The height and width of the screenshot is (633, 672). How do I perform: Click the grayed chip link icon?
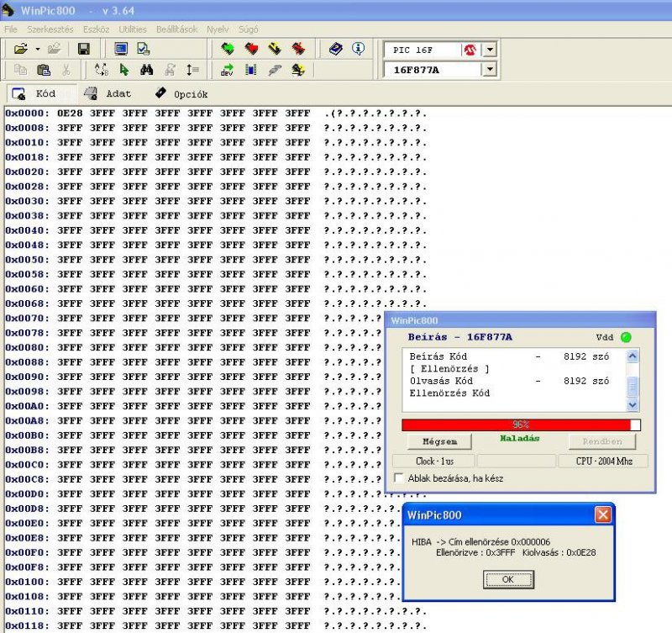(275, 70)
